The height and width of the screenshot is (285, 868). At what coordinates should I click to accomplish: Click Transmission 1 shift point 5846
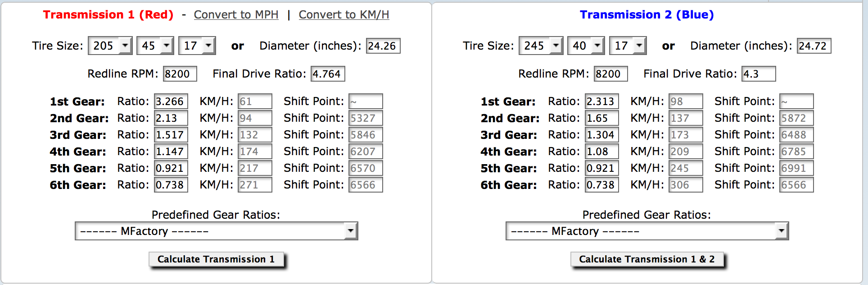(366, 135)
